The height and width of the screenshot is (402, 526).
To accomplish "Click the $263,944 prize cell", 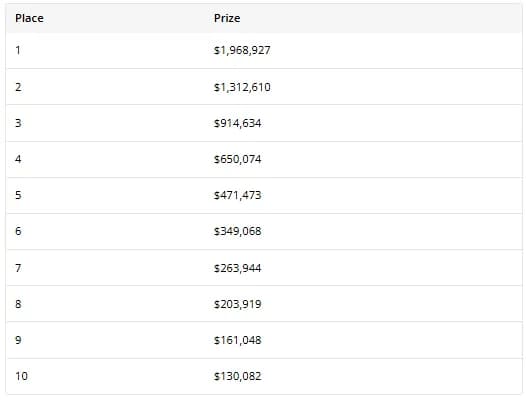I will click(238, 268).
